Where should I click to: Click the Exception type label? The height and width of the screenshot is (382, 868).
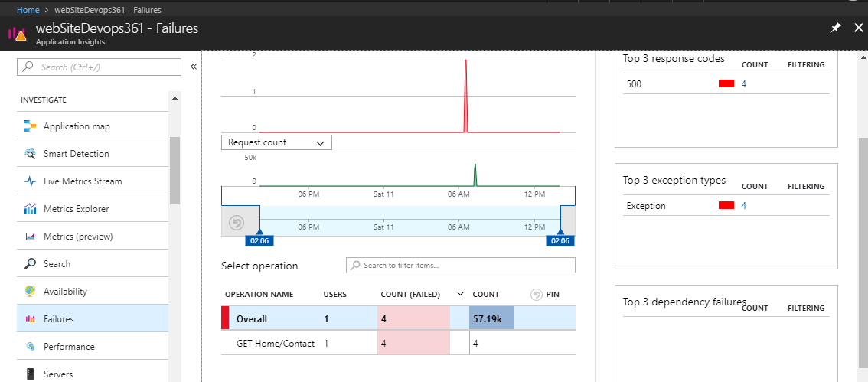646,206
